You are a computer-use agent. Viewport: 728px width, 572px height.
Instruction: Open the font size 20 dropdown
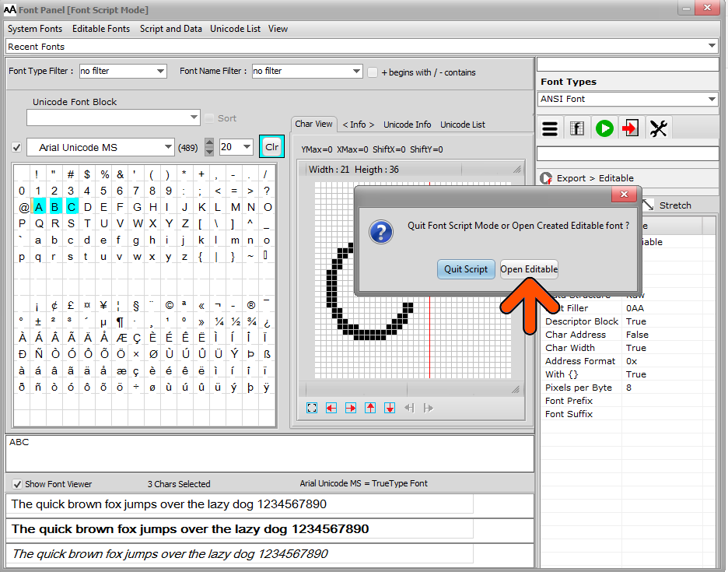coord(236,147)
